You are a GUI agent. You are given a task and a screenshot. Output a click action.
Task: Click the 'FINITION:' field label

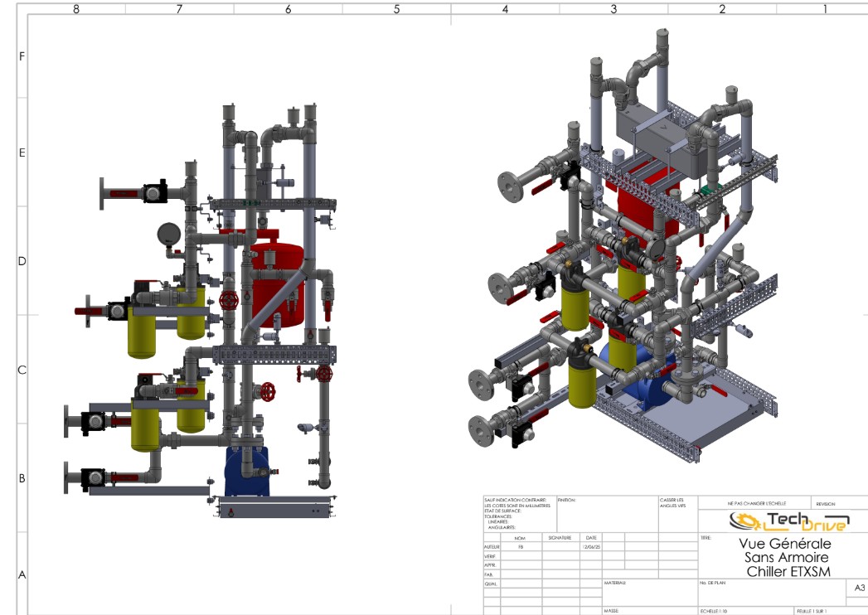566,500
